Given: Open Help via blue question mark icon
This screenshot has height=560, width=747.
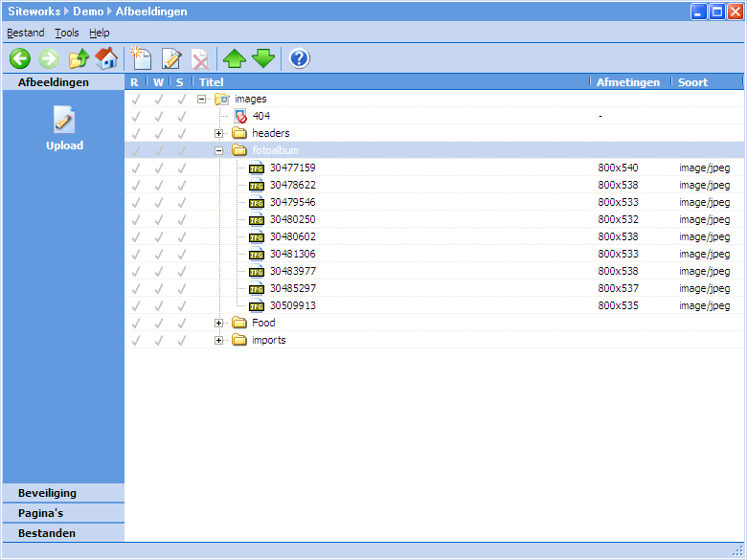Looking at the screenshot, I should [x=299, y=58].
